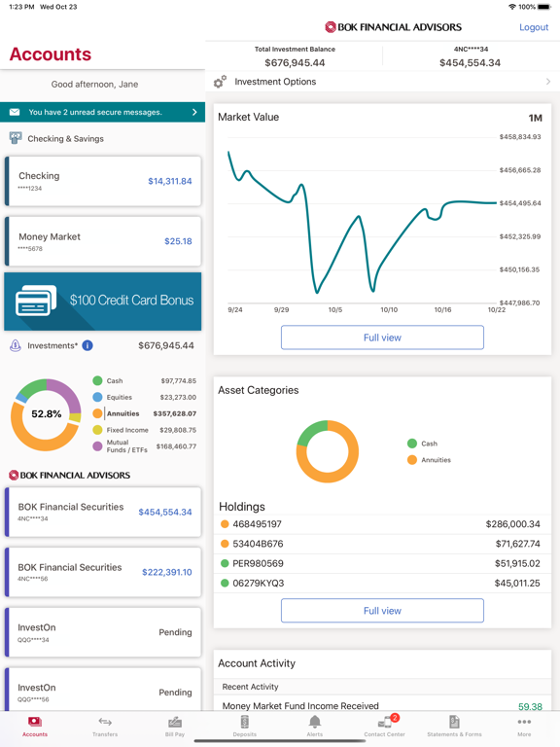Open BOK Financial Securities account 4NC****34
560x747 pixels.
(x=103, y=512)
